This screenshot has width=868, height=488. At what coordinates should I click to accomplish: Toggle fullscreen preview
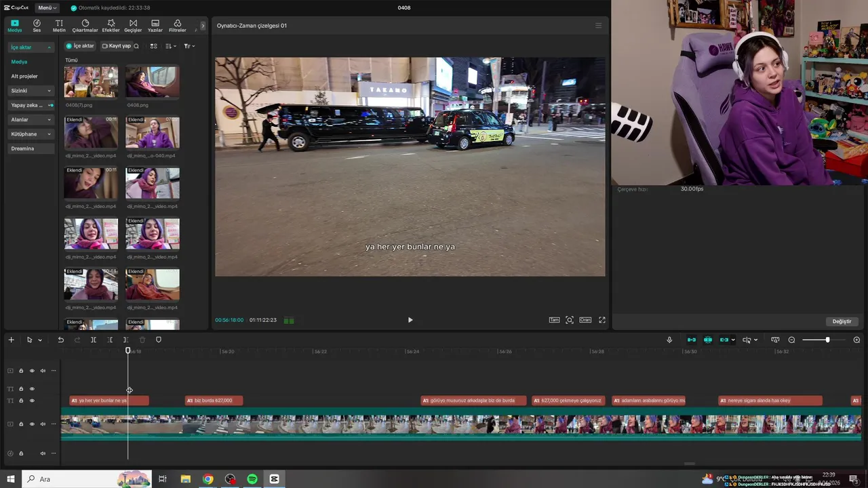tap(601, 320)
